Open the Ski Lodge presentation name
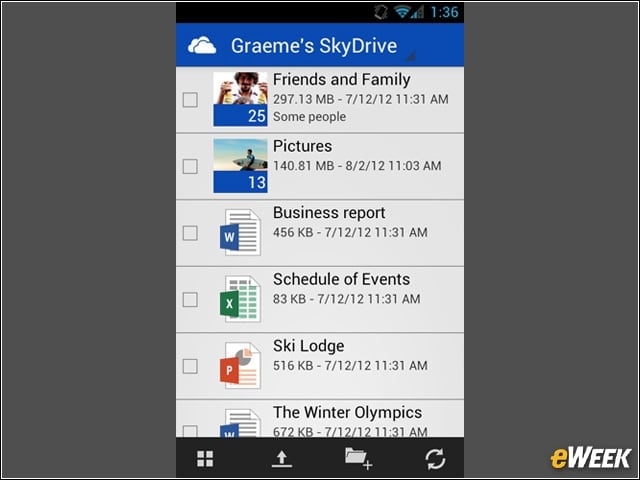 (x=309, y=346)
